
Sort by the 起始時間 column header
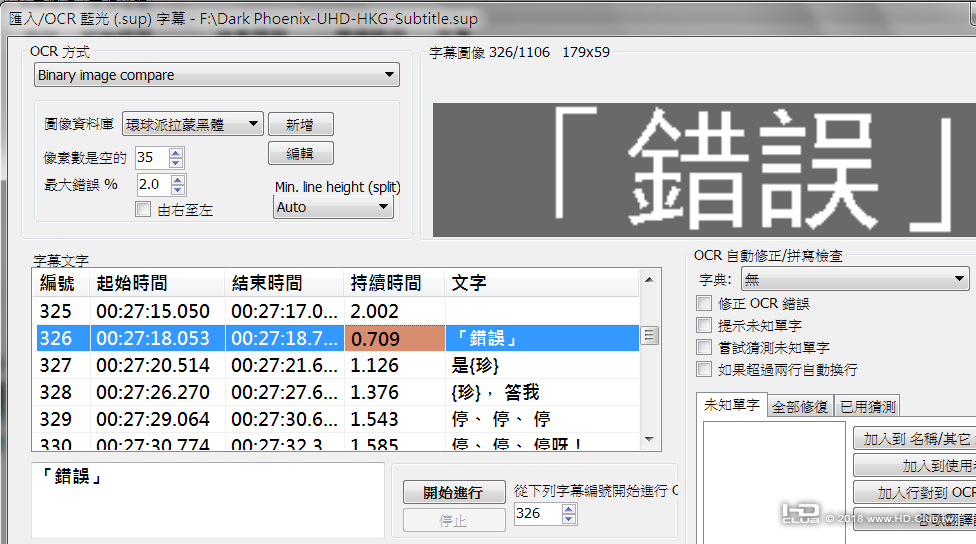tap(157, 283)
